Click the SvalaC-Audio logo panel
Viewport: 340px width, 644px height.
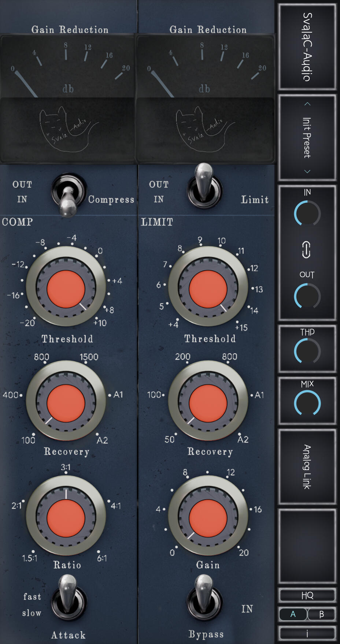[x=307, y=46]
